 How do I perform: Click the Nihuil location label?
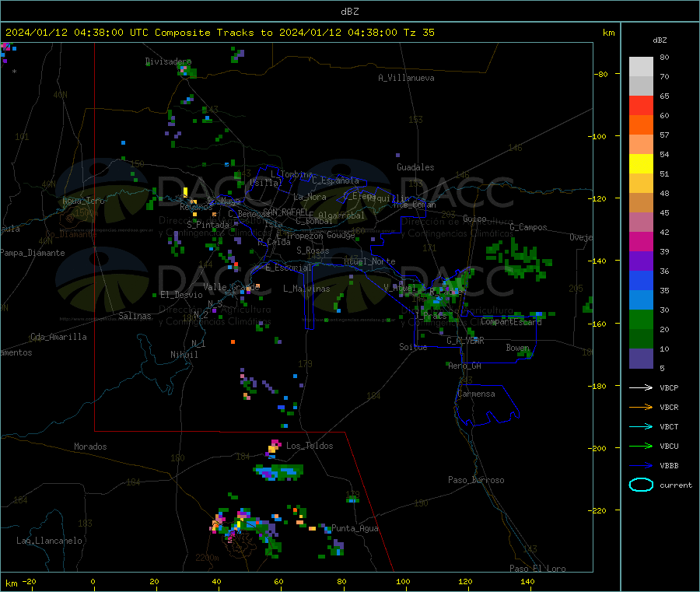click(x=184, y=355)
